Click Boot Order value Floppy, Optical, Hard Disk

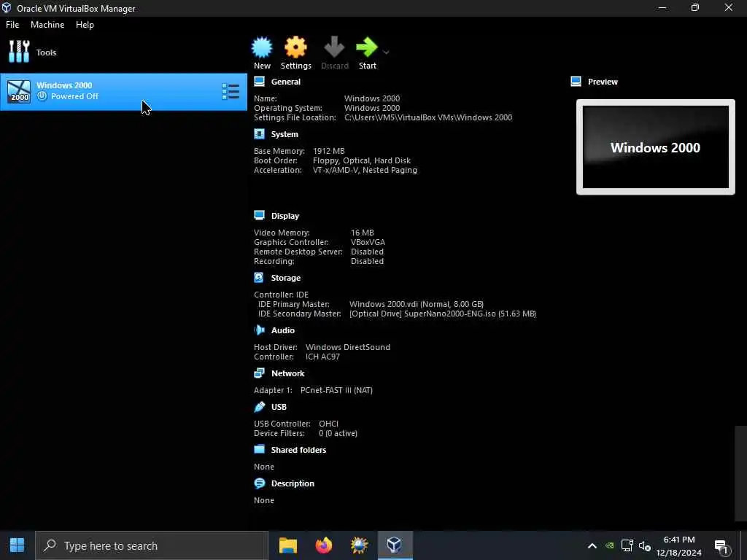coord(362,160)
